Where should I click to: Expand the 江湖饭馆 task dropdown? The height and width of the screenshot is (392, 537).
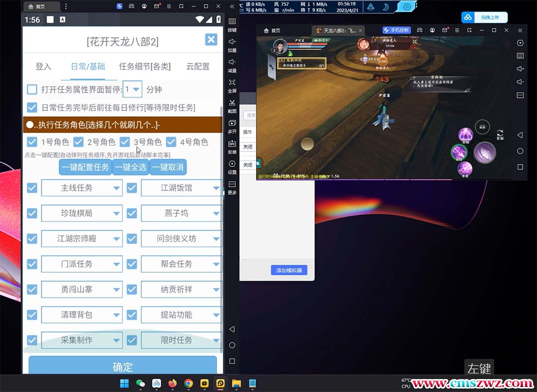click(x=216, y=188)
